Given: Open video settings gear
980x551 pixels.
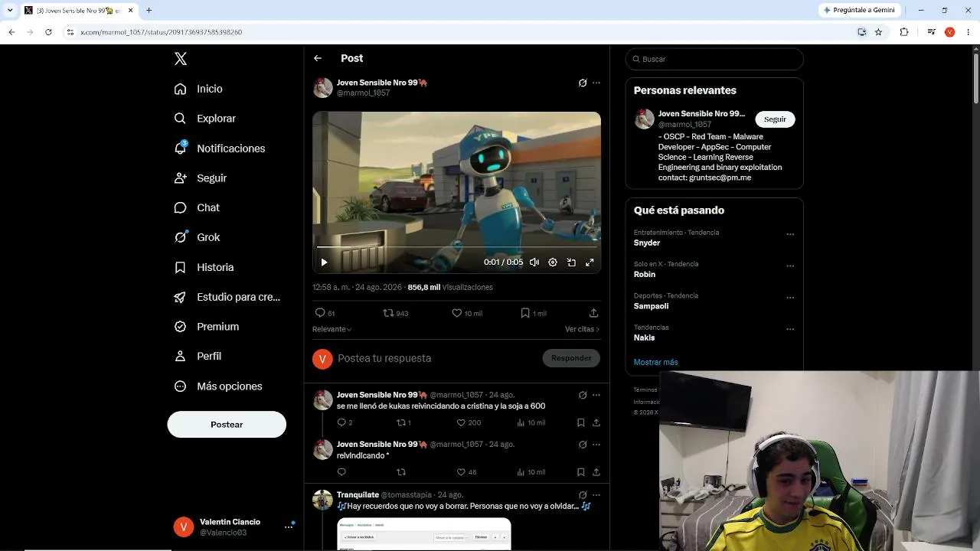Looking at the screenshot, I should coord(553,262).
